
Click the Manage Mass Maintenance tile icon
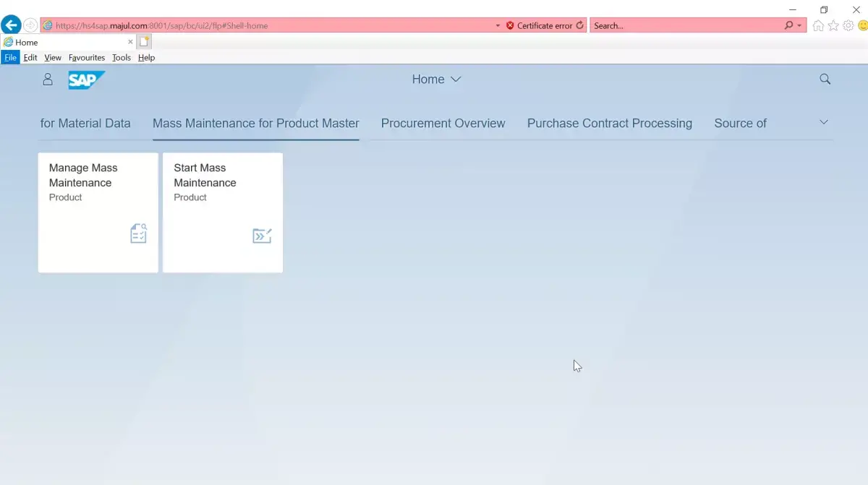(x=138, y=233)
